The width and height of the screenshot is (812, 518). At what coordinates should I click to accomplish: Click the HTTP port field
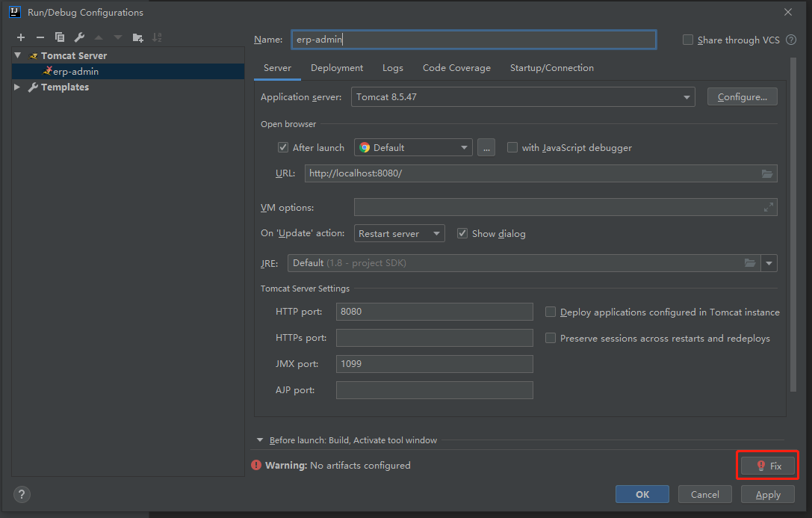[435, 312]
